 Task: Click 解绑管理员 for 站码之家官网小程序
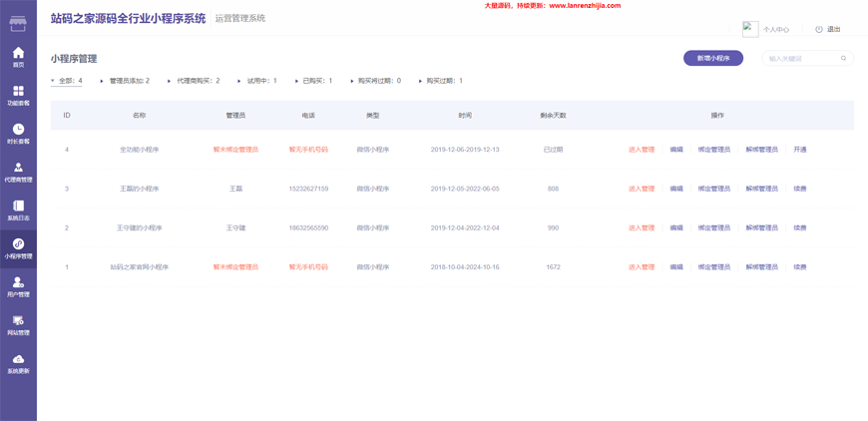(761, 267)
